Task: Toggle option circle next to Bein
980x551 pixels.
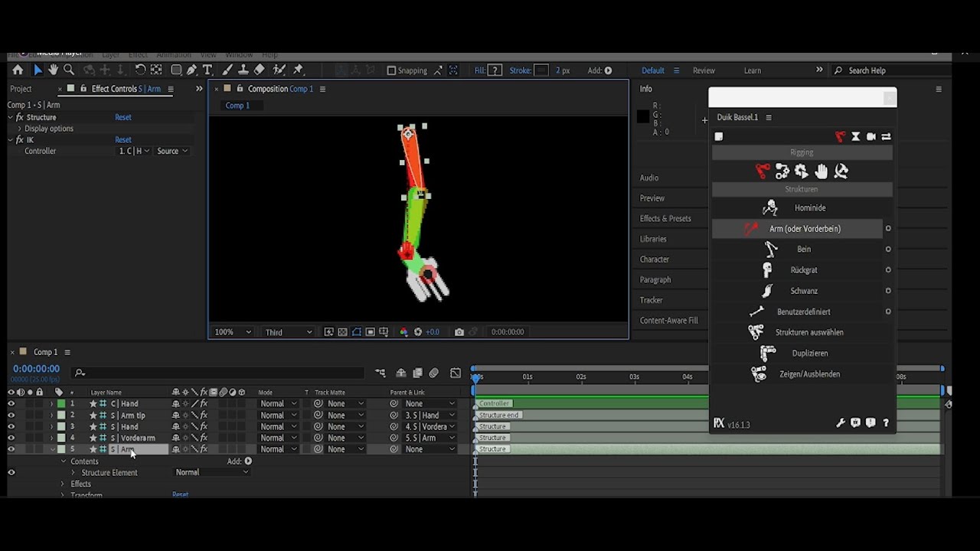Action: [x=888, y=249]
